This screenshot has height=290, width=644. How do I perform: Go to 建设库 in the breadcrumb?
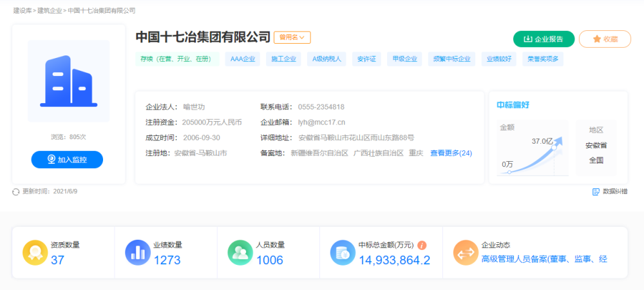click(22, 11)
